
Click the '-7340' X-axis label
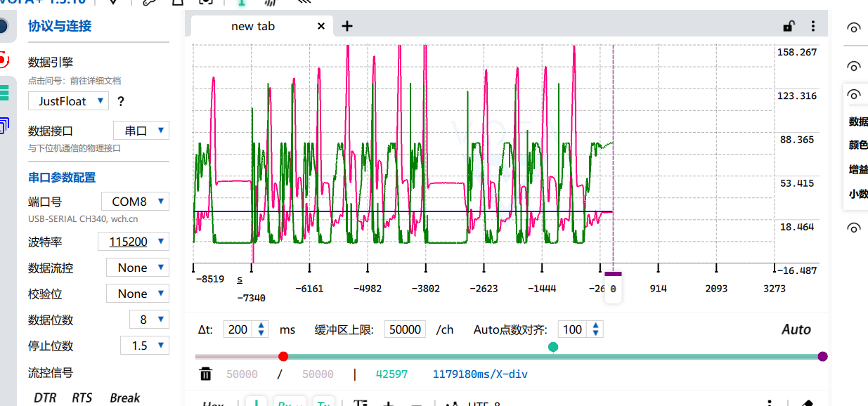[251, 298]
